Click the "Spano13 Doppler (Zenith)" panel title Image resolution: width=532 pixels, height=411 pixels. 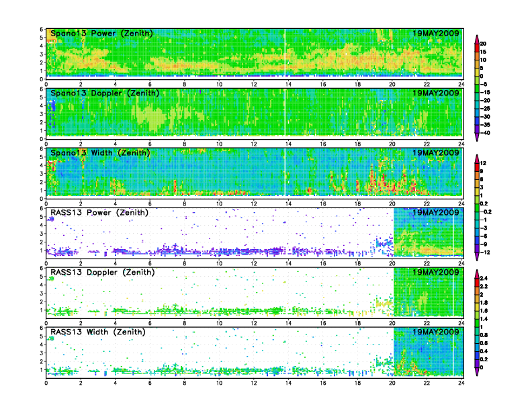pyautogui.click(x=105, y=93)
